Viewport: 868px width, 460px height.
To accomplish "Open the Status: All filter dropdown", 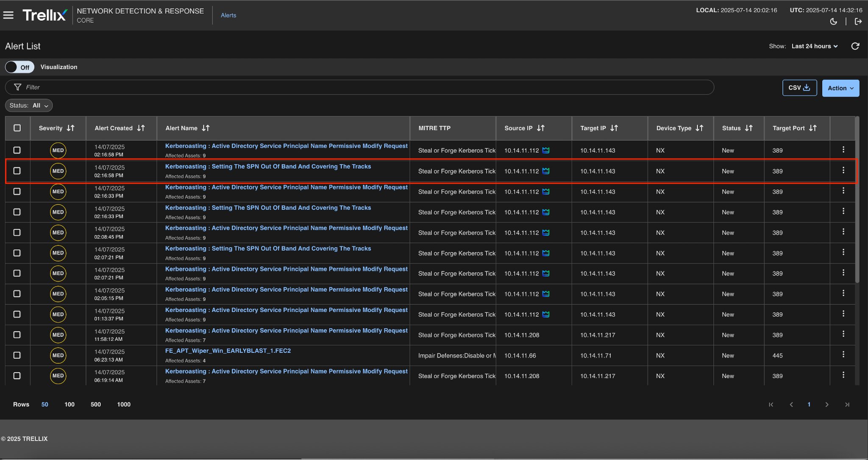I will click(x=29, y=106).
